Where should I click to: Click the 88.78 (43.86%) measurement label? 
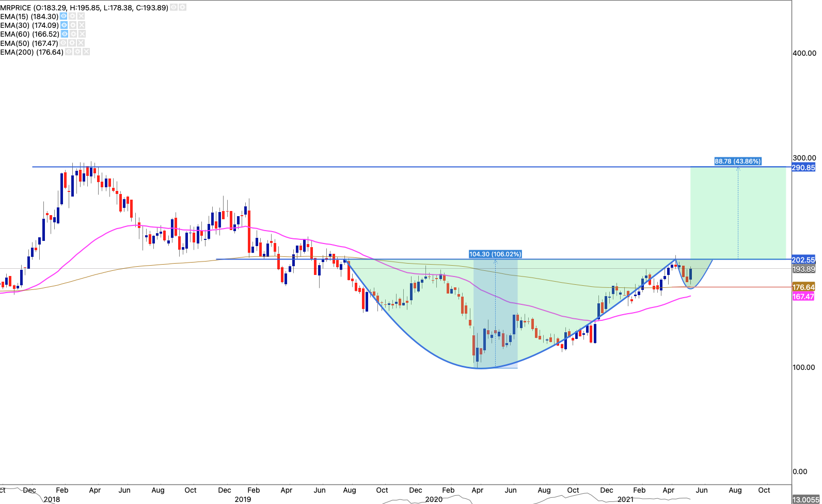coord(737,161)
